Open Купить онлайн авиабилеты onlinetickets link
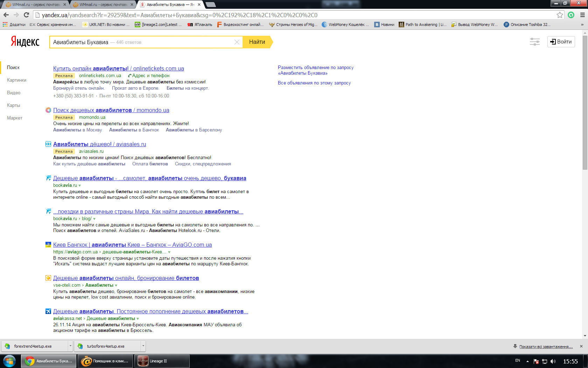This screenshot has height=368, width=588. tap(119, 68)
